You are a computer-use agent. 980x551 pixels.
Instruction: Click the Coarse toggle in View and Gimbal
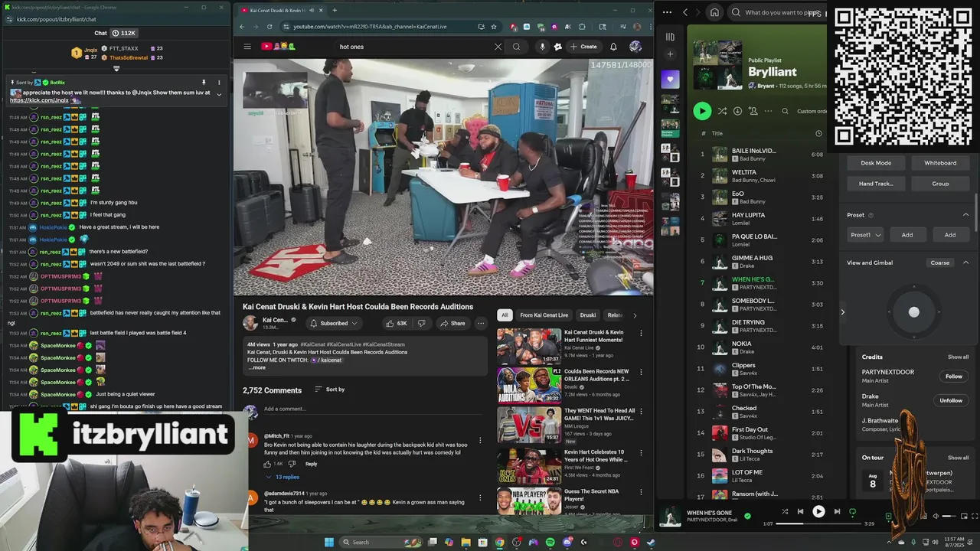[x=939, y=262]
